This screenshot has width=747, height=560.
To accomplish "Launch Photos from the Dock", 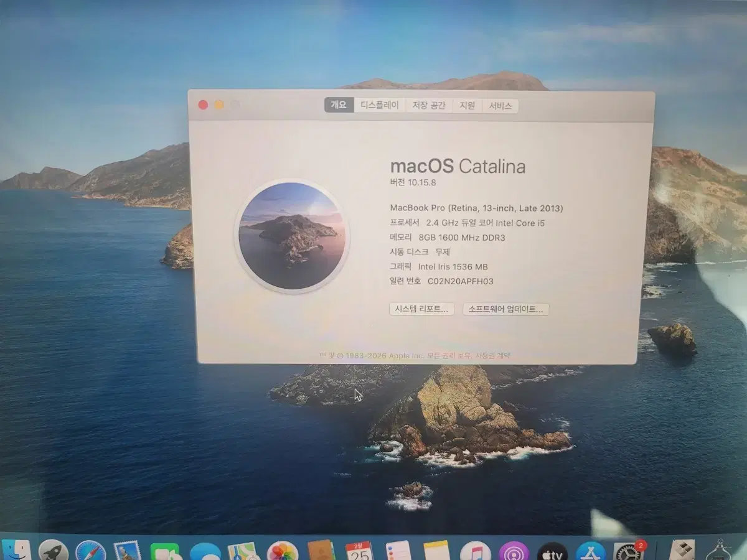I will [x=283, y=551].
